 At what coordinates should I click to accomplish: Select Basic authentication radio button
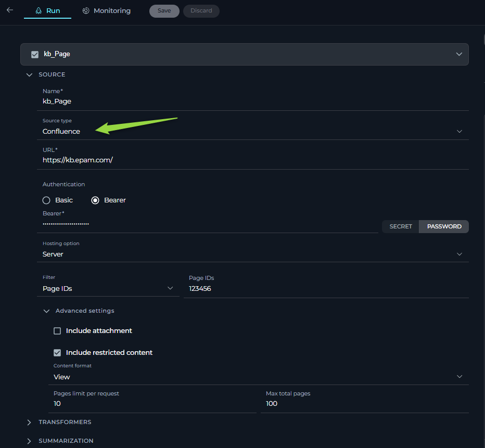(x=46, y=200)
